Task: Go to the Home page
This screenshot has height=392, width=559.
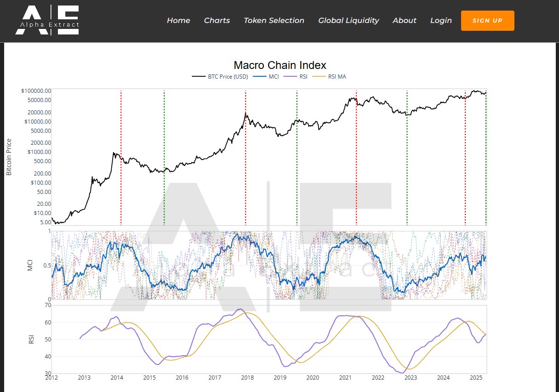Action: [178, 20]
